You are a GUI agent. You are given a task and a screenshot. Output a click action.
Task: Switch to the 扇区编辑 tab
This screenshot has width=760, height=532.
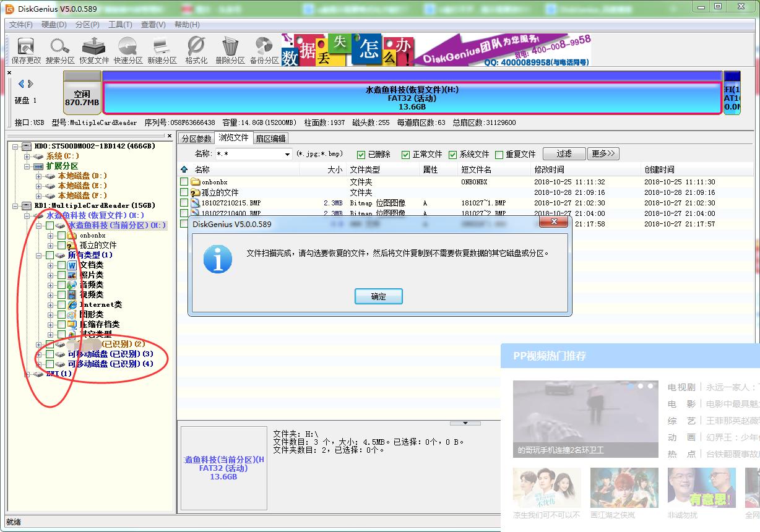pos(270,139)
